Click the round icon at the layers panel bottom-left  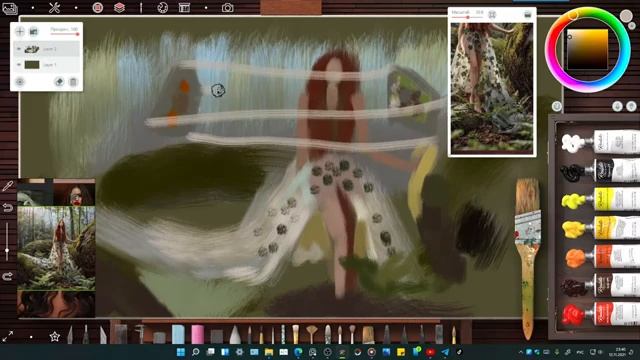click(20, 82)
